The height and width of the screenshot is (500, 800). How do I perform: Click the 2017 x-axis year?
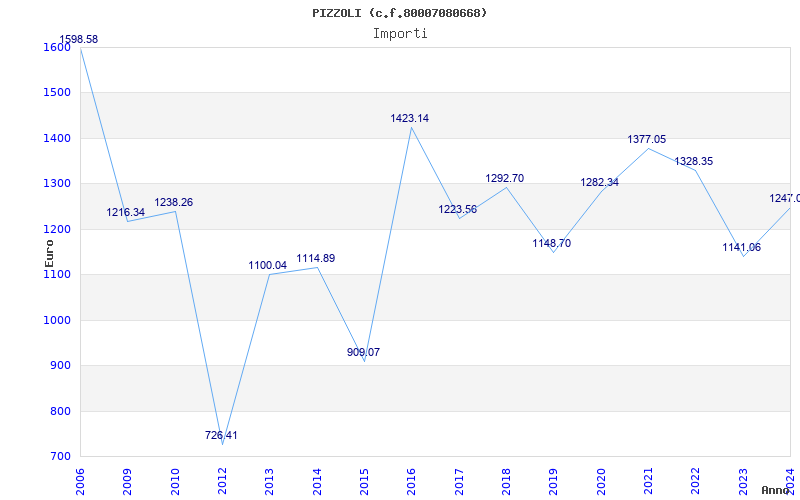459,481
